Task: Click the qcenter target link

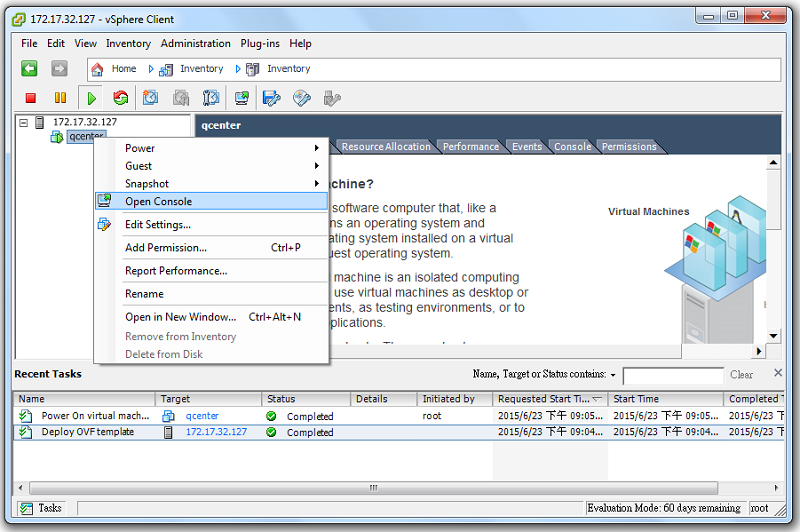Action: [202, 416]
